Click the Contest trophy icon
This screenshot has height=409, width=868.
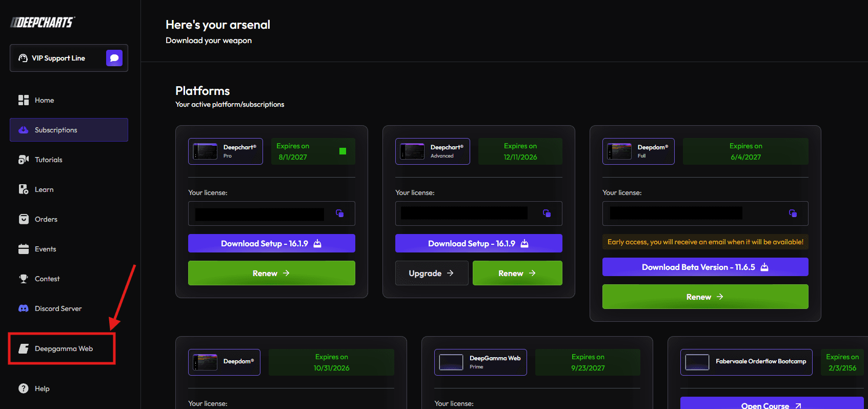pos(24,279)
